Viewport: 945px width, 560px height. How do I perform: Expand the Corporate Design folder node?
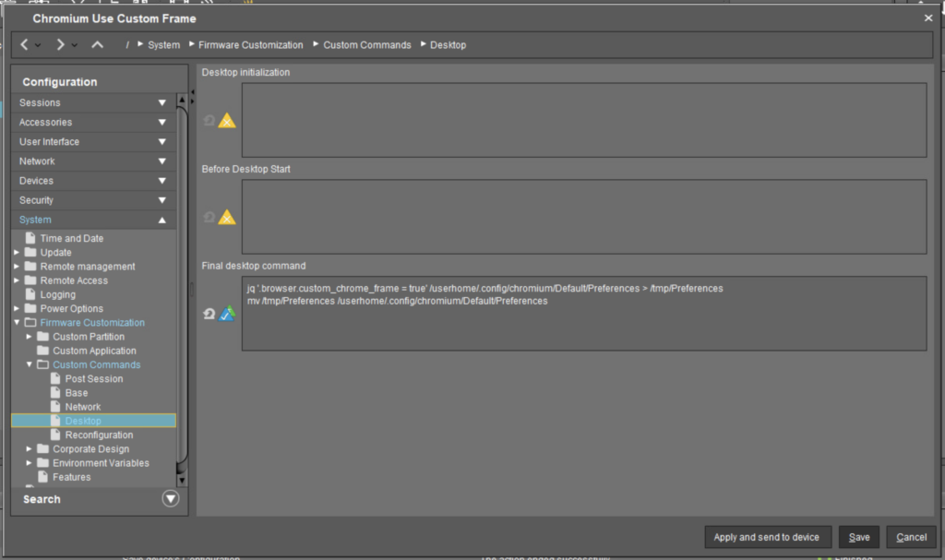tap(29, 449)
